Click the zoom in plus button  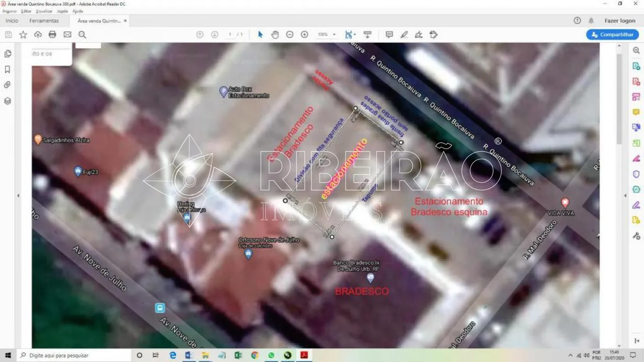[305, 34]
